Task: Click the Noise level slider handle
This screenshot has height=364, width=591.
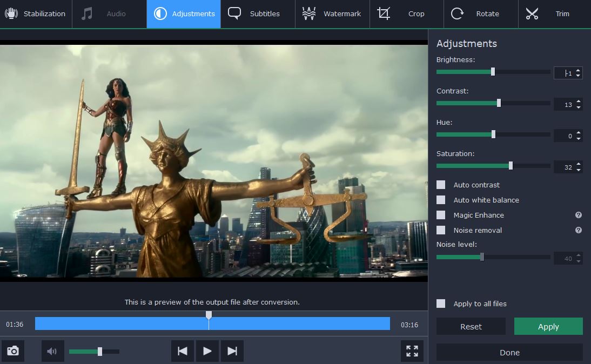Action: click(x=482, y=257)
